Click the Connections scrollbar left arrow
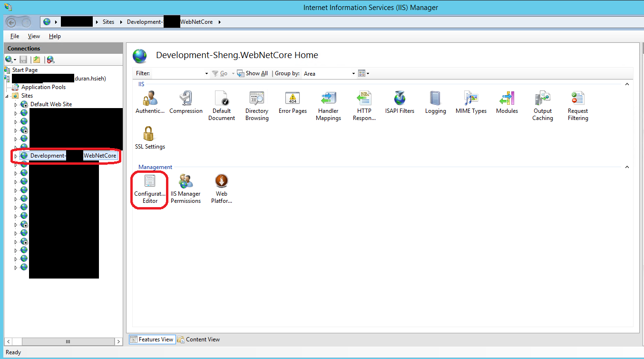The height and width of the screenshot is (359, 644). click(x=8, y=341)
